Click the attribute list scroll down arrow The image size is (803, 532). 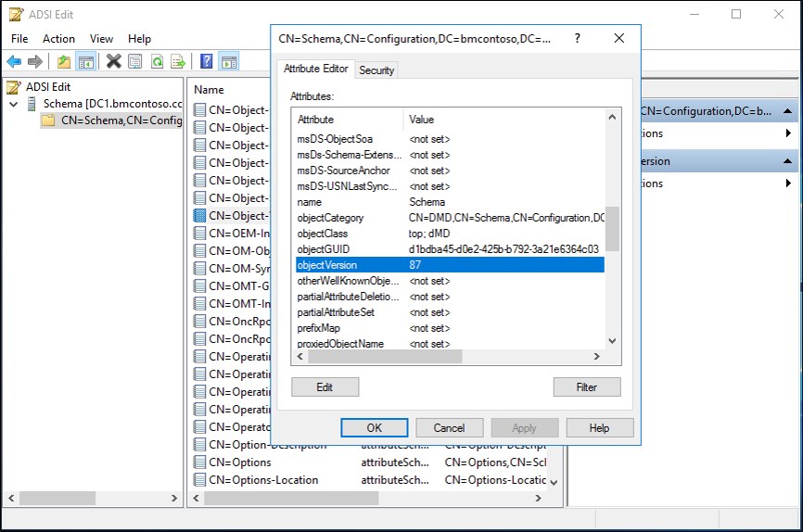coord(612,341)
